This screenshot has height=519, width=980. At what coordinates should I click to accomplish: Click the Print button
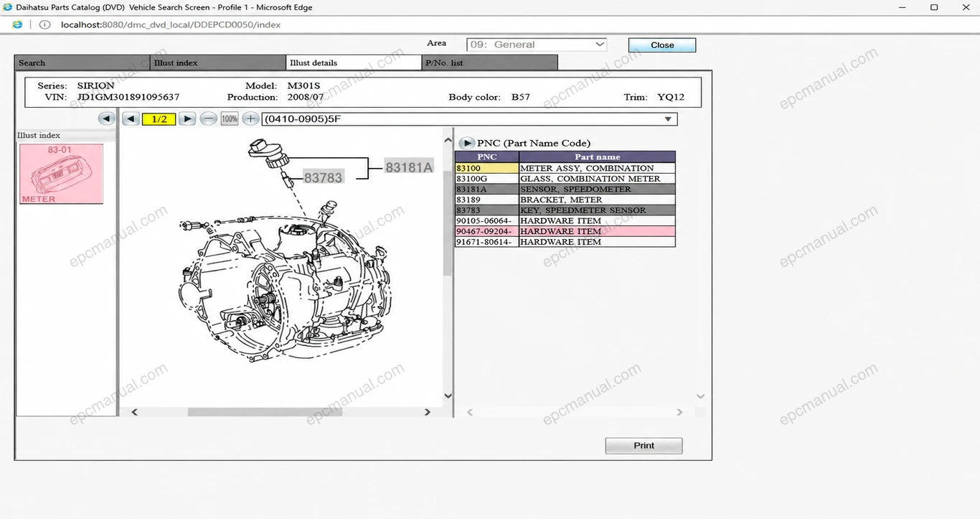pos(644,446)
